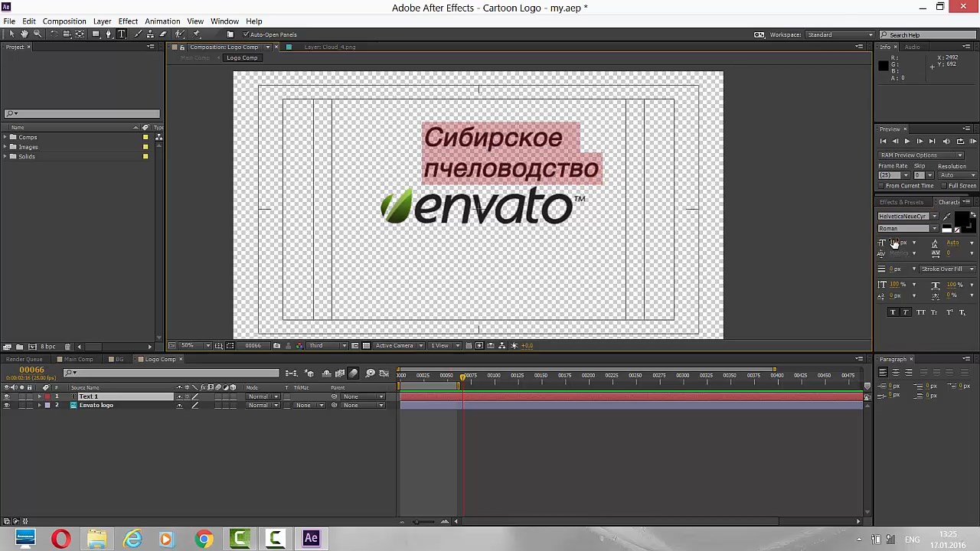The width and height of the screenshot is (980, 551).
Task: Open Text 1 blending mode dropdown
Action: pyautogui.click(x=263, y=396)
